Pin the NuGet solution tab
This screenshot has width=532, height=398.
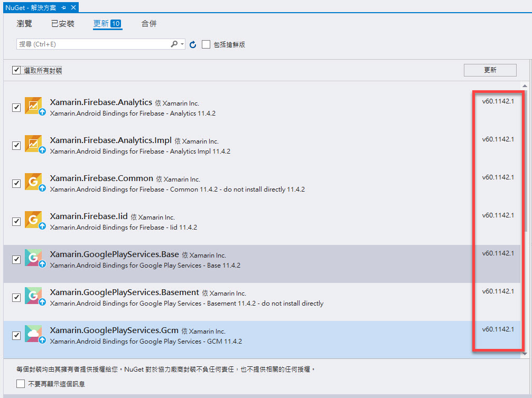63,7
